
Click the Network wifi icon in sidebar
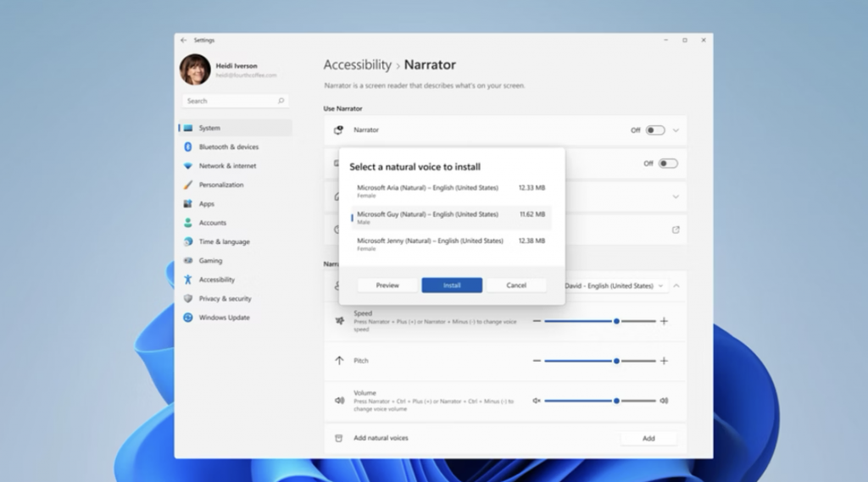coord(188,166)
